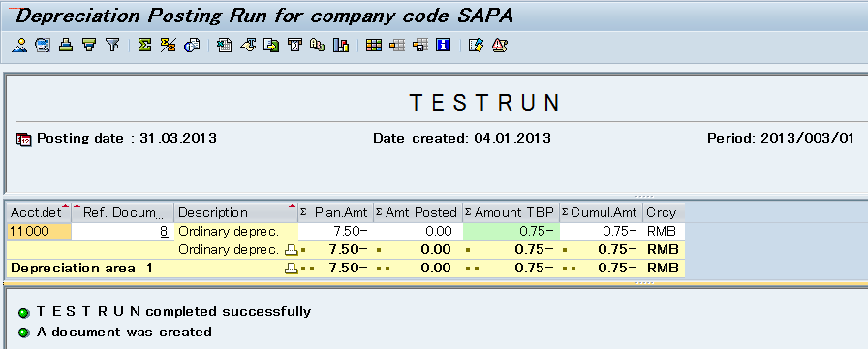Viewport: 868px width, 349px height.
Task: Click the mail recipient icon
Action: [294, 46]
